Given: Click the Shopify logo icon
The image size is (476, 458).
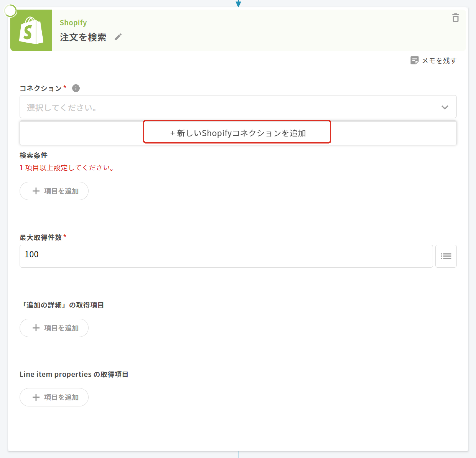Looking at the screenshot, I should [31, 30].
